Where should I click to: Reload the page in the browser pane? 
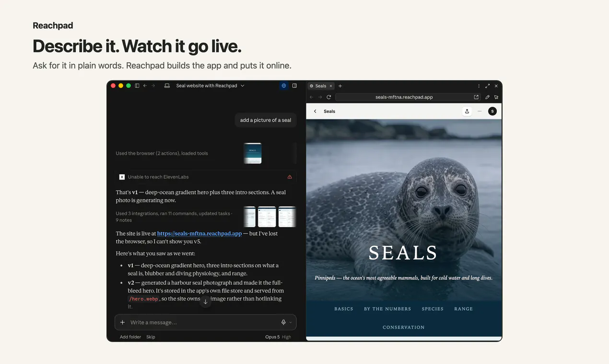click(329, 97)
